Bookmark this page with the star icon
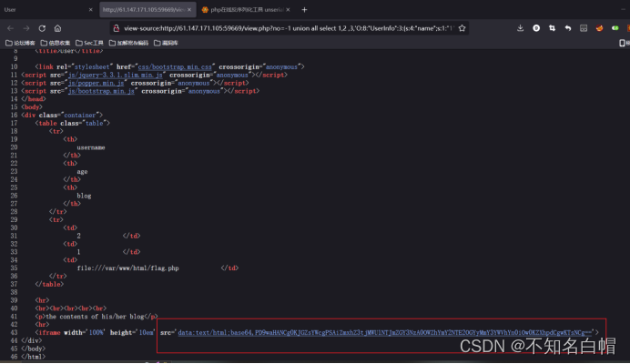 pyautogui.click(x=462, y=28)
